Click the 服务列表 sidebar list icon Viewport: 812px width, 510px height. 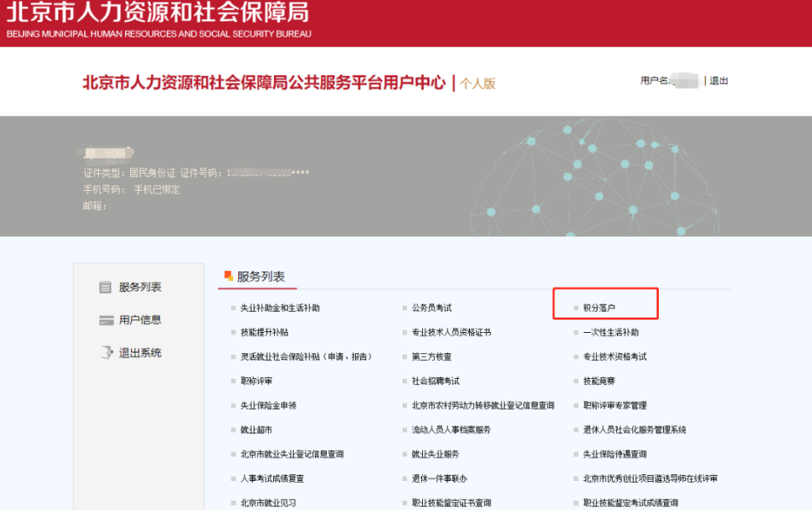pos(106,287)
